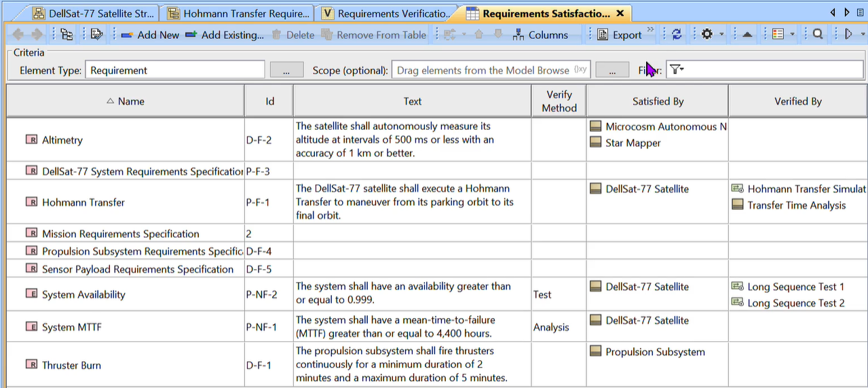Click the Satisfied By column header
Screen dimensions: 868x388
click(x=658, y=101)
